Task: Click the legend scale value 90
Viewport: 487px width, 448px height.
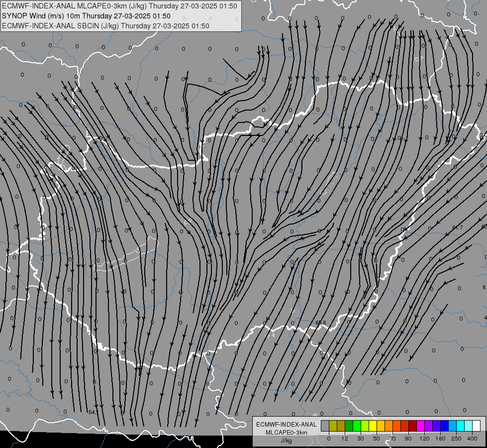Action: (x=408, y=439)
